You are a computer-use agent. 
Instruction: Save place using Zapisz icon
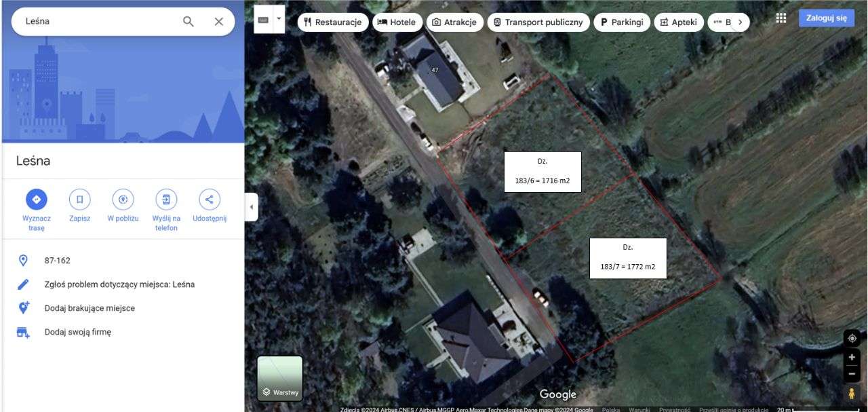pyautogui.click(x=79, y=200)
